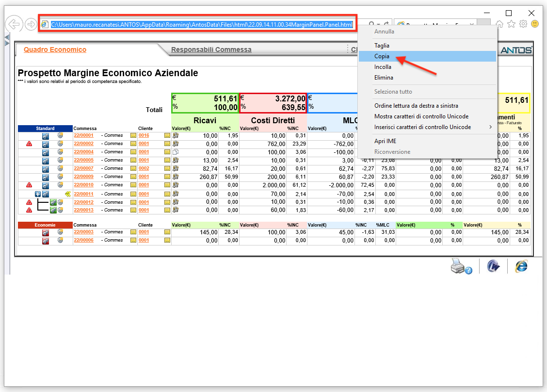Click the Ricavi detail icon for 22/00005
The image size is (547, 392).
[x=176, y=160]
